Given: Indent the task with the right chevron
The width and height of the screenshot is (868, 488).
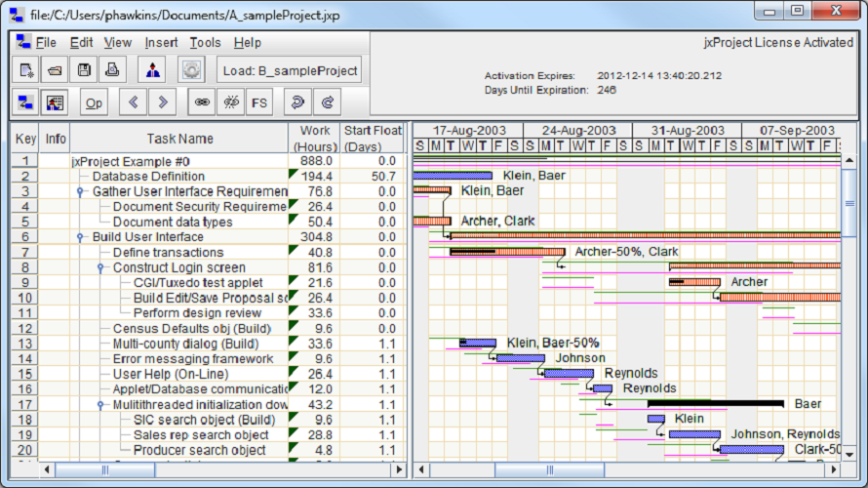Looking at the screenshot, I should 163,102.
